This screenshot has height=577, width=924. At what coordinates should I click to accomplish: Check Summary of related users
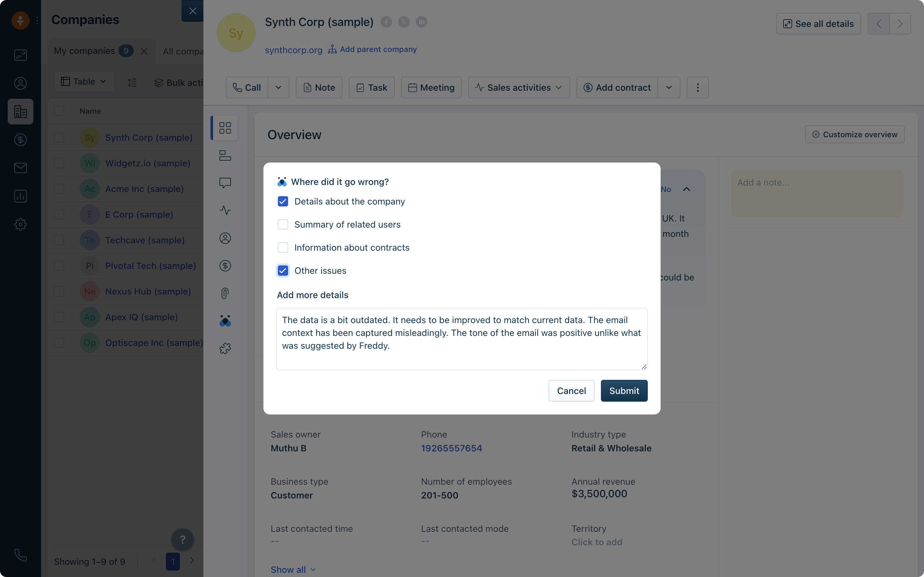(x=283, y=224)
